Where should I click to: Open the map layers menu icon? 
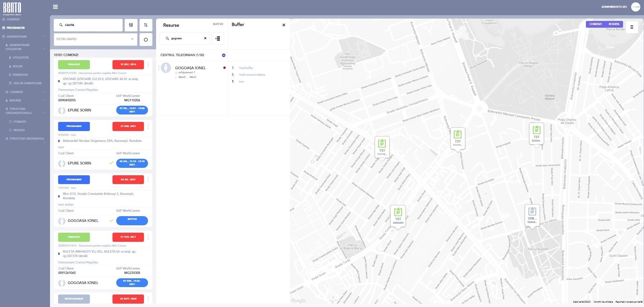coord(631,27)
